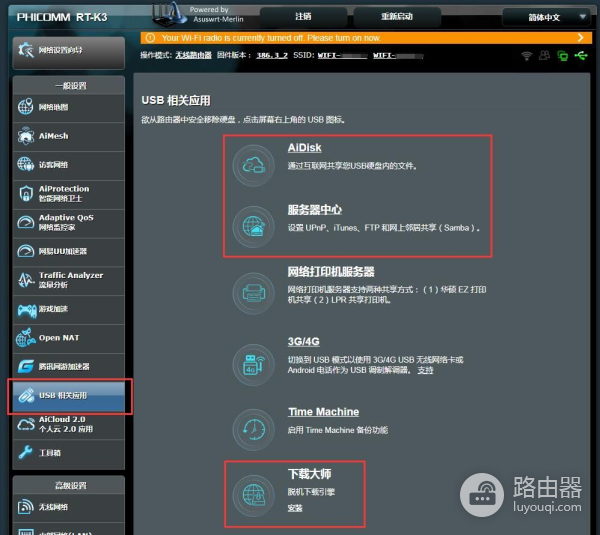This screenshot has width=600, height=535.
Task: Select the Open NAT menu item
Action: point(68,338)
